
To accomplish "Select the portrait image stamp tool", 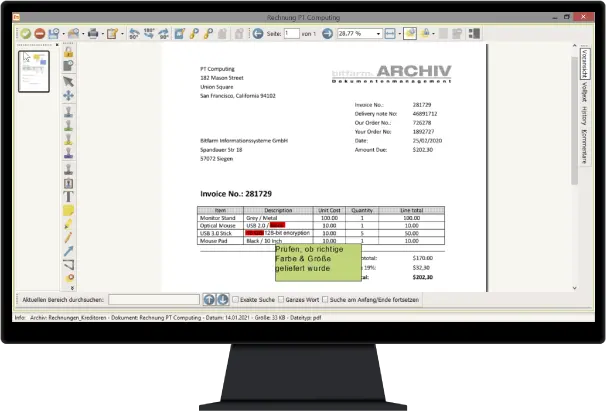I will [x=68, y=183].
